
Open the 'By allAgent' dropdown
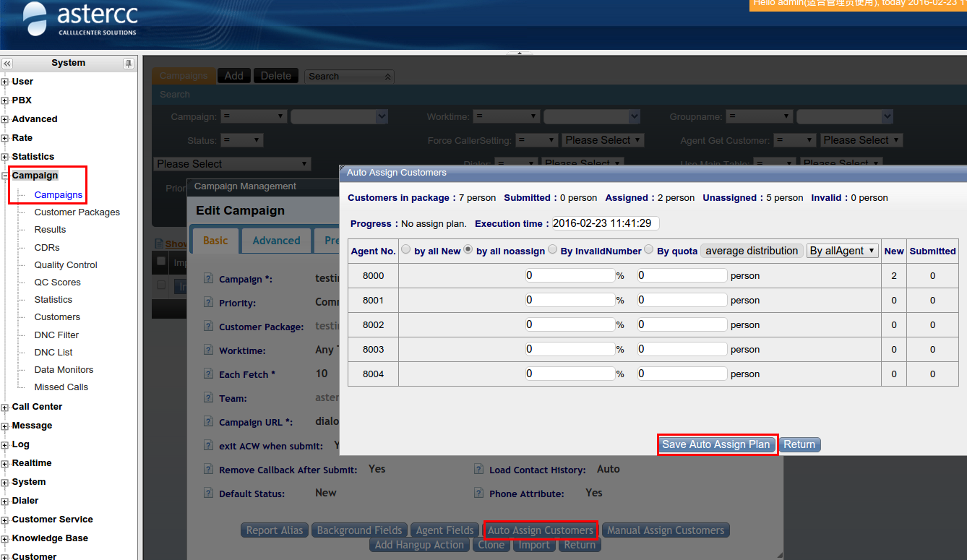click(842, 251)
